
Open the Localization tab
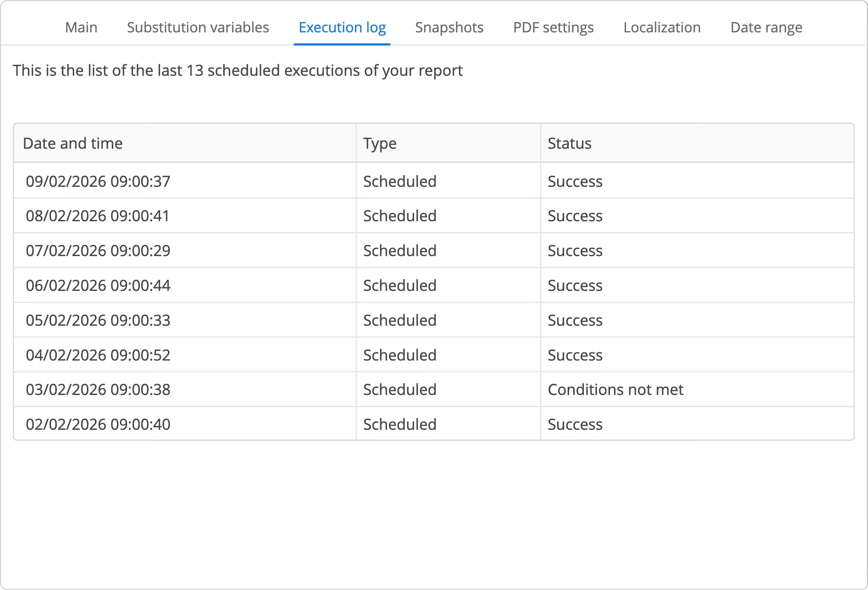point(662,27)
